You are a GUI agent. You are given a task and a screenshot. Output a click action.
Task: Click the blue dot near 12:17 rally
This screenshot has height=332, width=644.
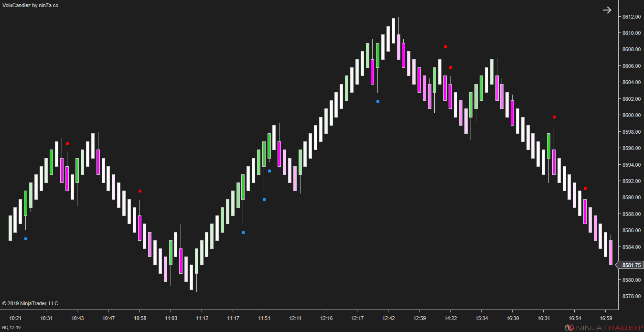coord(377,101)
